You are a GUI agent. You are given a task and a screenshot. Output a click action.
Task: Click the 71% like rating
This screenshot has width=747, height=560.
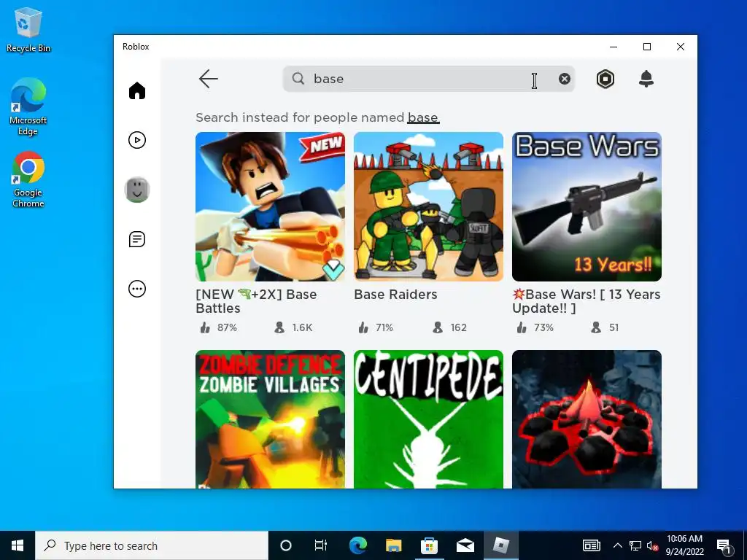(x=376, y=327)
